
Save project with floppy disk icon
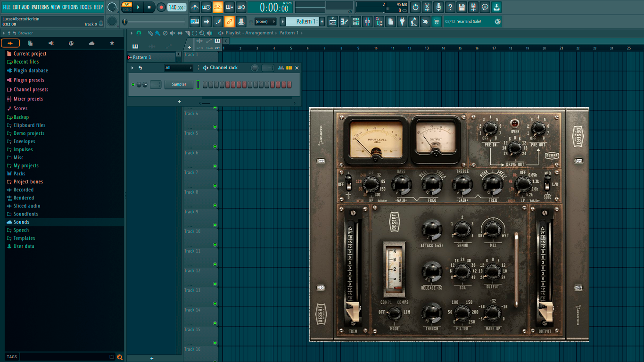[x=462, y=7]
